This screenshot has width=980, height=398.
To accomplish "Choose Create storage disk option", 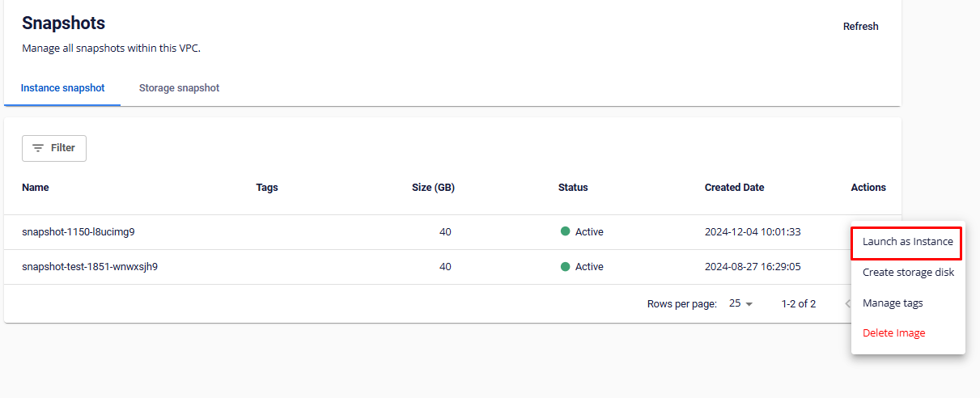I will pos(908,273).
